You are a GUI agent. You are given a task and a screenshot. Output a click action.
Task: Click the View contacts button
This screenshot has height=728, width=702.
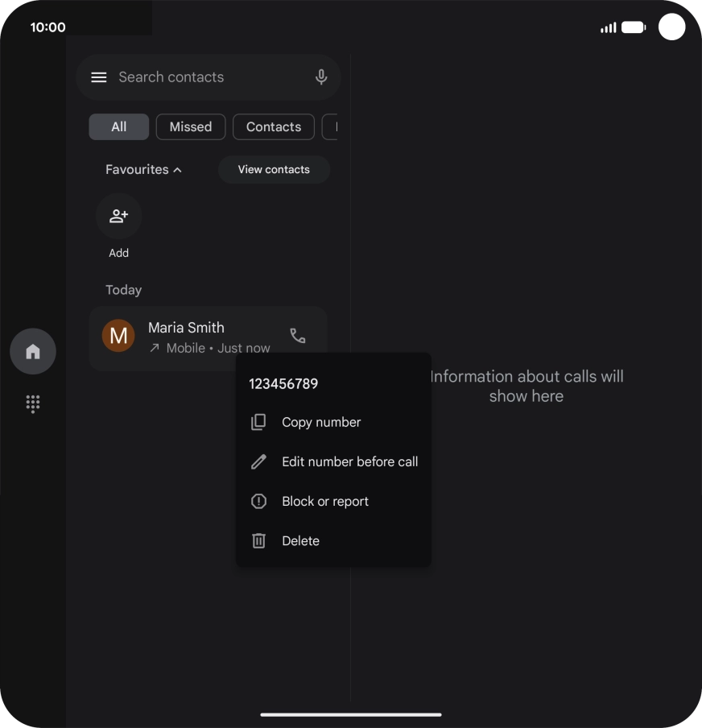pos(274,169)
